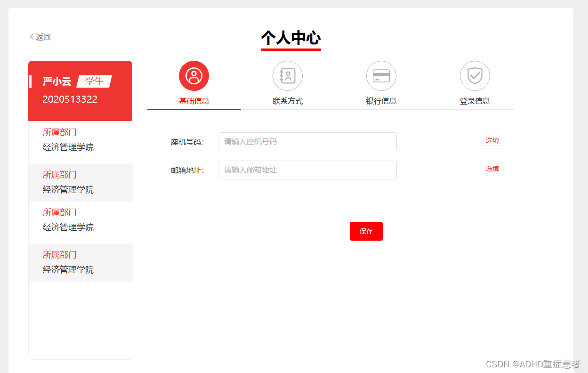
Task: Click the 保存 save button
Action: tap(366, 231)
